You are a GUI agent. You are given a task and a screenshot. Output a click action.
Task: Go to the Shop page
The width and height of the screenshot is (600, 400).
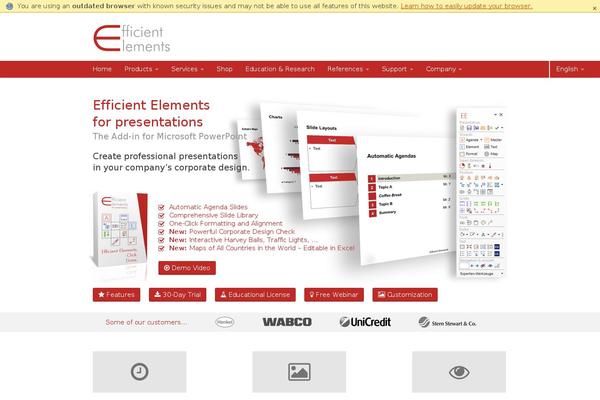tap(224, 69)
